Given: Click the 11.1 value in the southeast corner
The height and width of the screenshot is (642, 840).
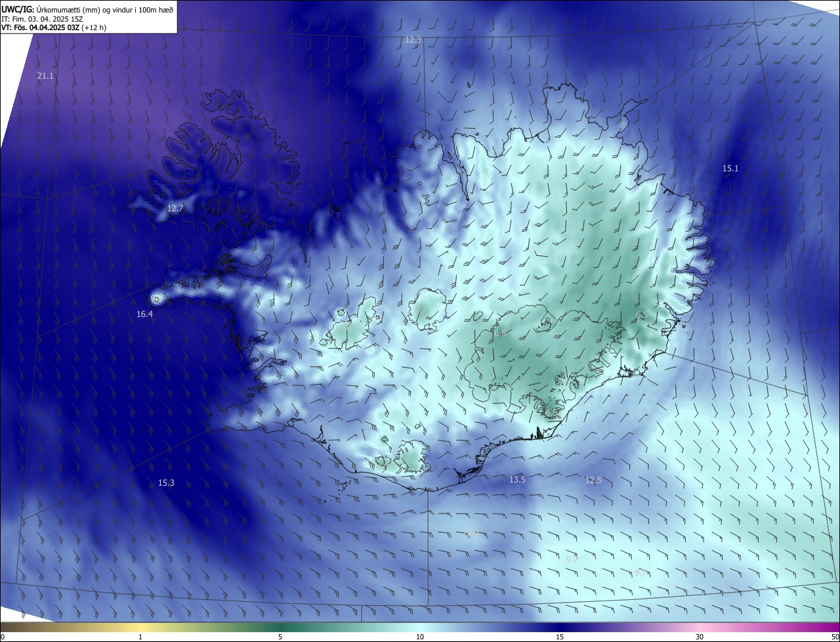Looking at the screenshot, I should pyautogui.click(x=730, y=584).
